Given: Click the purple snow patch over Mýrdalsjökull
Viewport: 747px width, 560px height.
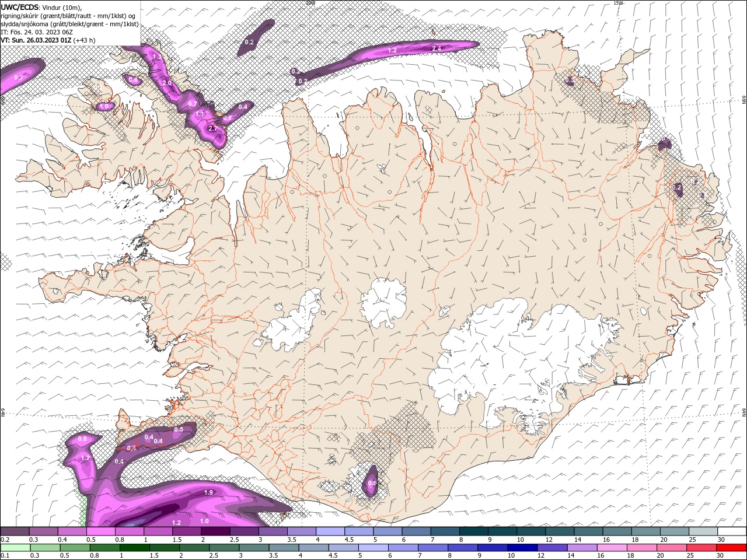Looking at the screenshot, I should [x=371, y=481].
